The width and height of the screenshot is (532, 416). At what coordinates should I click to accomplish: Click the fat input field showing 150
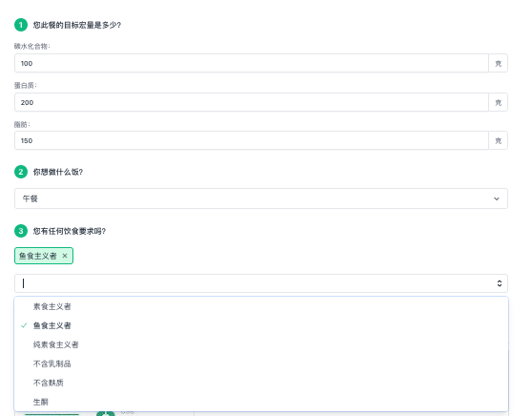pyautogui.click(x=252, y=140)
